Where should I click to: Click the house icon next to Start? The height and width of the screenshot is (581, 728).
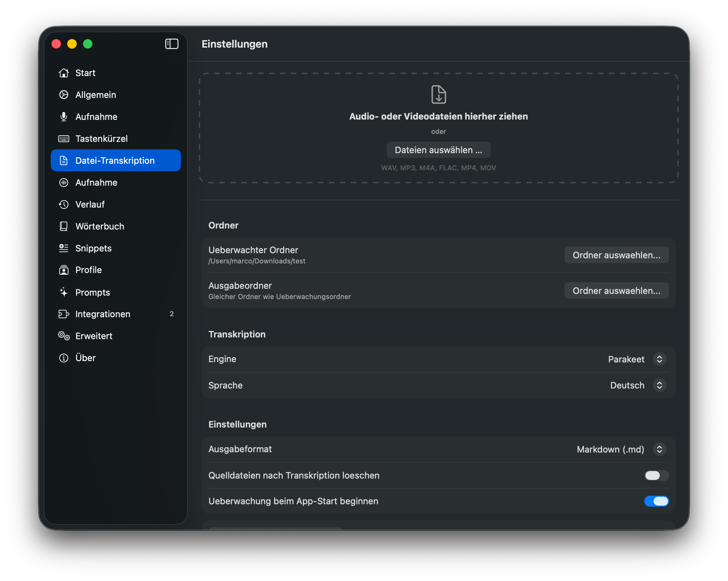click(64, 73)
